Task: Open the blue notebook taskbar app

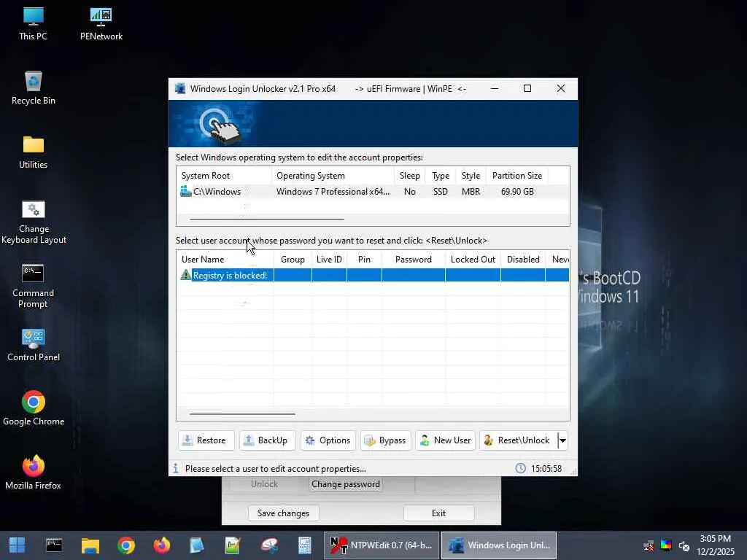Action: pyautogui.click(x=197, y=545)
